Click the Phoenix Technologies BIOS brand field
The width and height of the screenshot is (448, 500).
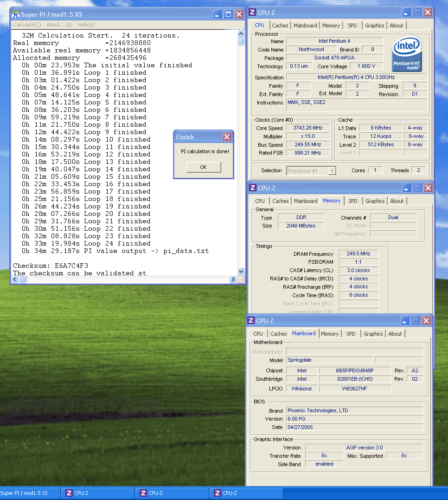[x=355, y=411]
